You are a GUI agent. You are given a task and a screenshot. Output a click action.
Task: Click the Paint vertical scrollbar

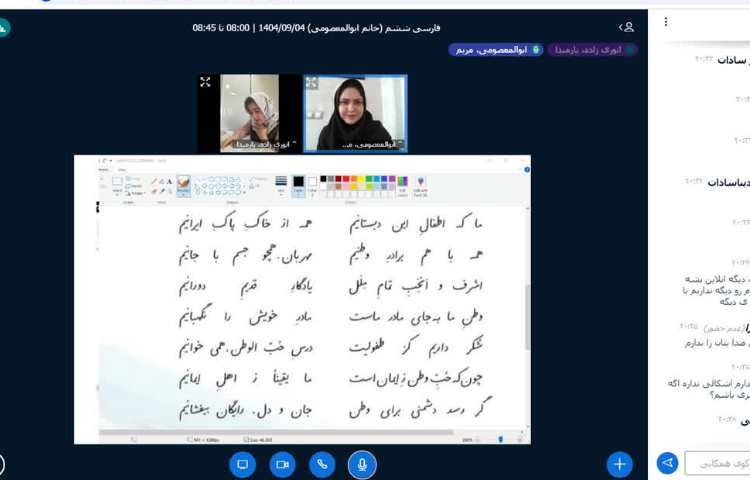[528, 317]
